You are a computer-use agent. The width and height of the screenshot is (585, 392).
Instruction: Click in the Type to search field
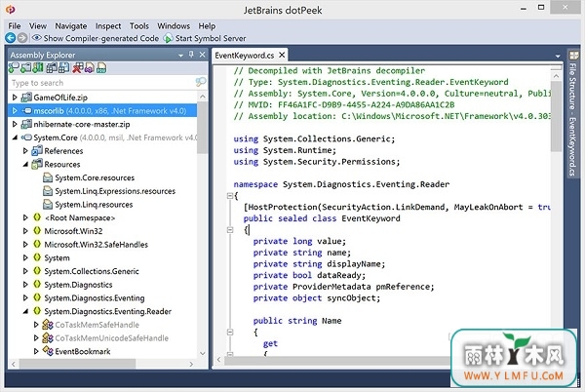(x=100, y=83)
